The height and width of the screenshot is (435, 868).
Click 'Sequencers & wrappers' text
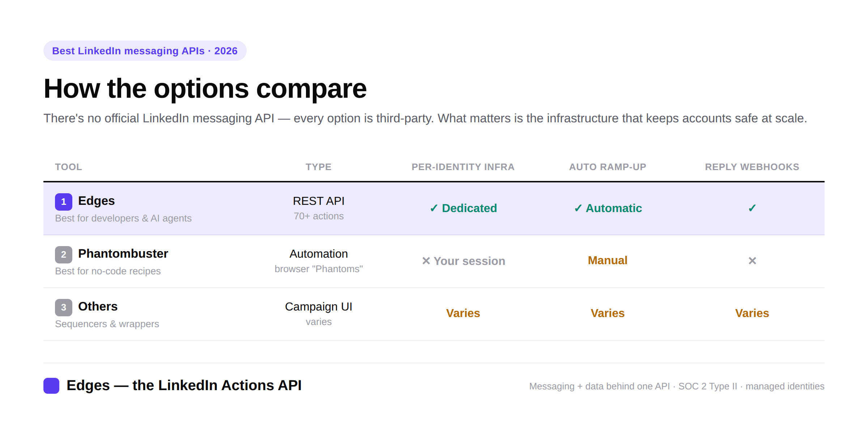(107, 324)
